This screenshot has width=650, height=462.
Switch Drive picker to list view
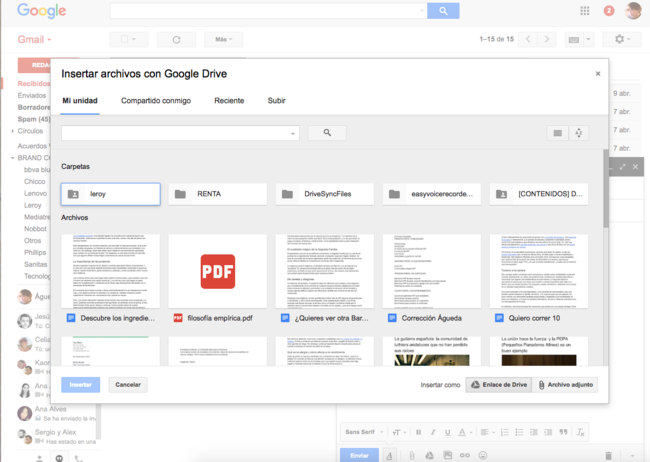tap(558, 133)
